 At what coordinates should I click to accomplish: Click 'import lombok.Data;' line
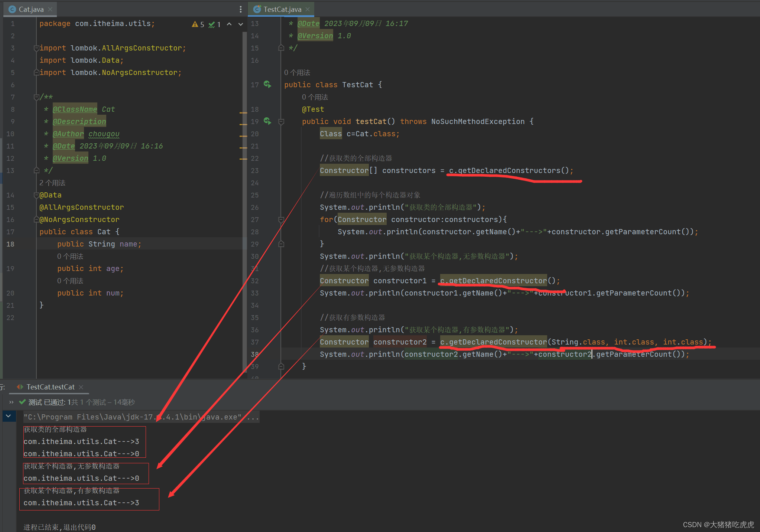click(x=81, y=60)
